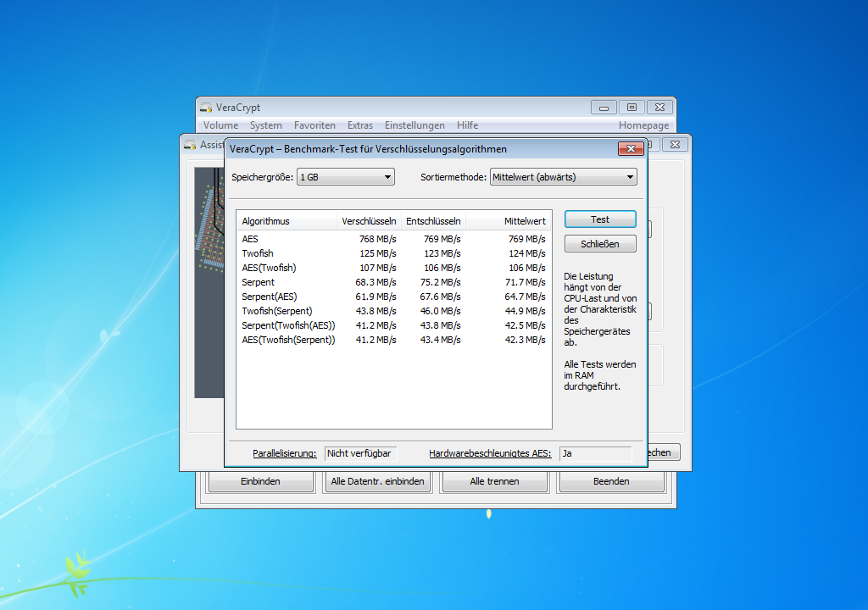Open the Hilfe menu

coord(467,125)
